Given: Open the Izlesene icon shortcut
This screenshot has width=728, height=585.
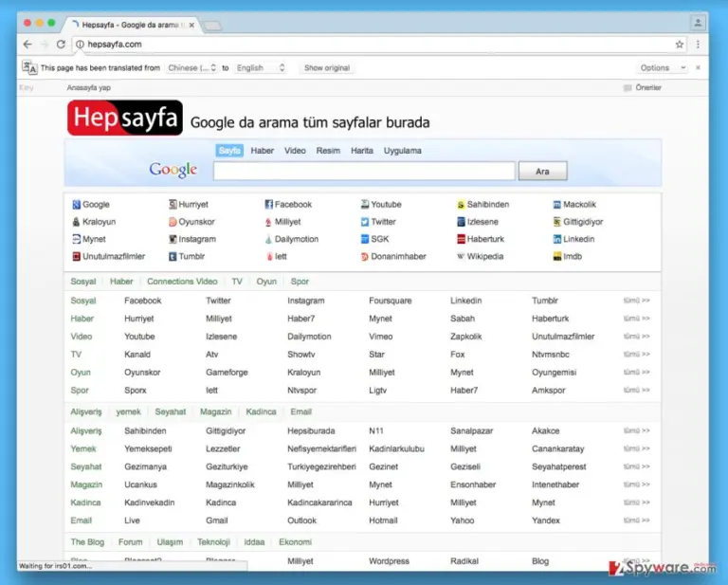Looking at the screenshot, I should click(x=461, y=222).
